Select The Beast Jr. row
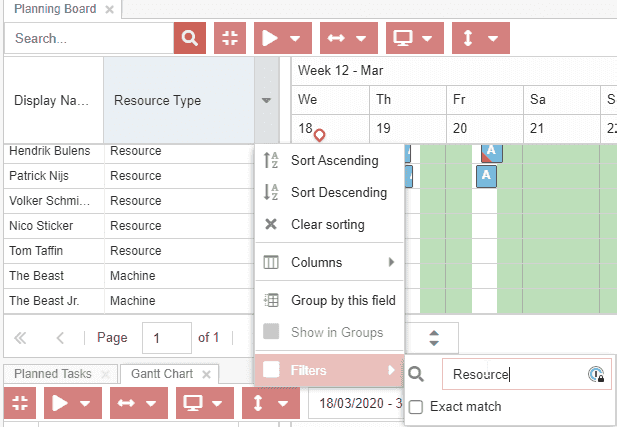The image size is (617, 427). pos(129,301)
